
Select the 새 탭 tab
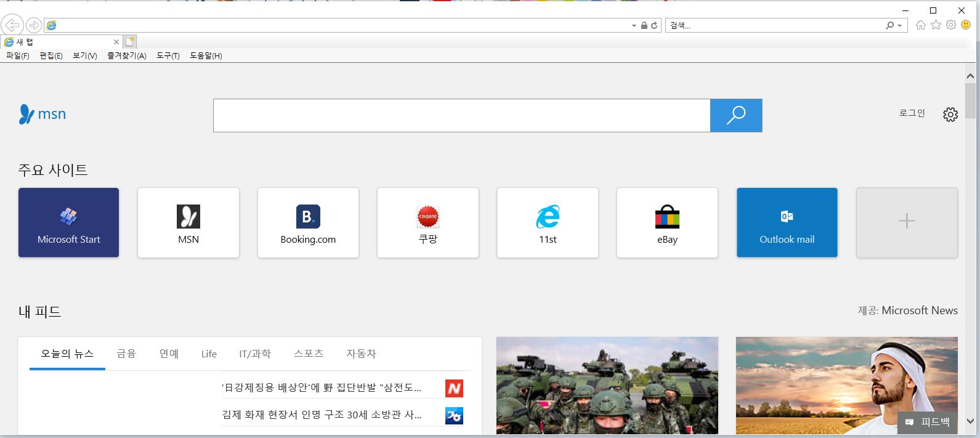62,42
